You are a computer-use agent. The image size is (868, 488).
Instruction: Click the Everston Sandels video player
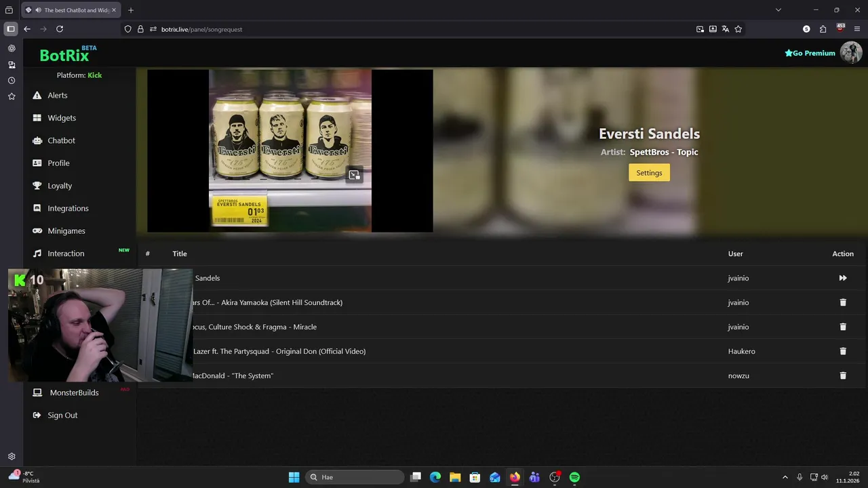click(290, 150)
